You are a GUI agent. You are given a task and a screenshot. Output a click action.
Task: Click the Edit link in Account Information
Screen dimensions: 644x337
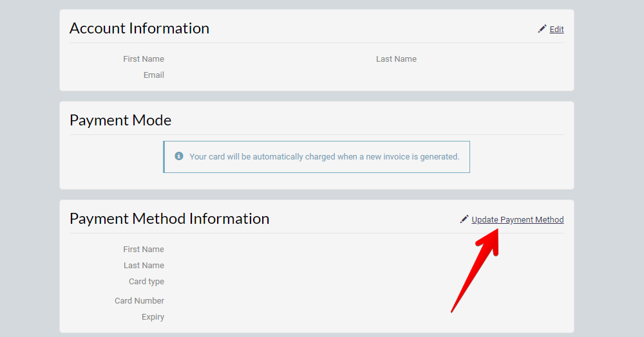pyautogui.click(x=556, y=30)
